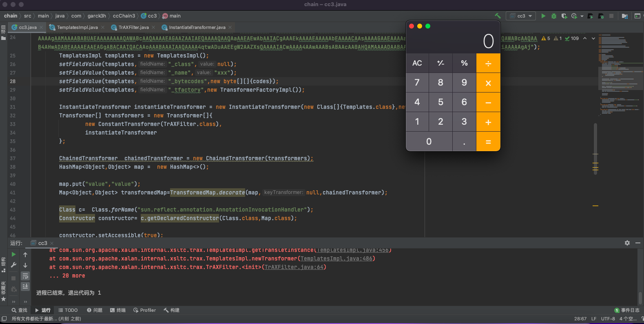Expand more console actions chevron under the scroll icon

coord(25,302)
